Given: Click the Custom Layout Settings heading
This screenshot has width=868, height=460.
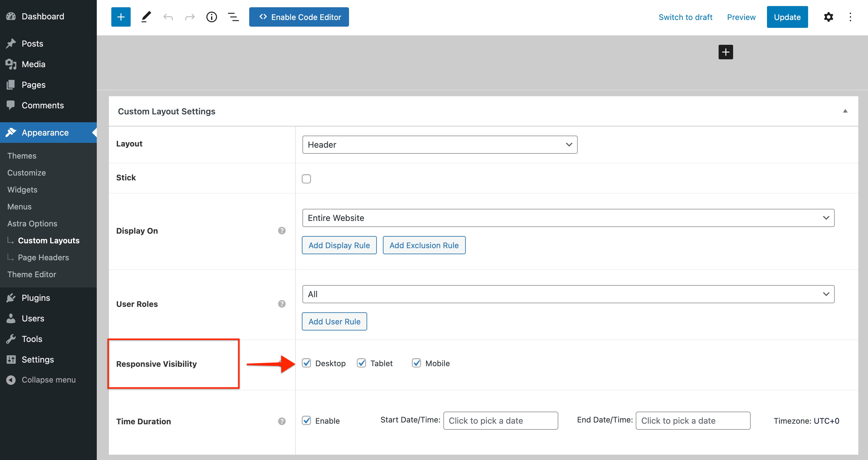Looking at the screenshot, I should (x=166, y=111).
